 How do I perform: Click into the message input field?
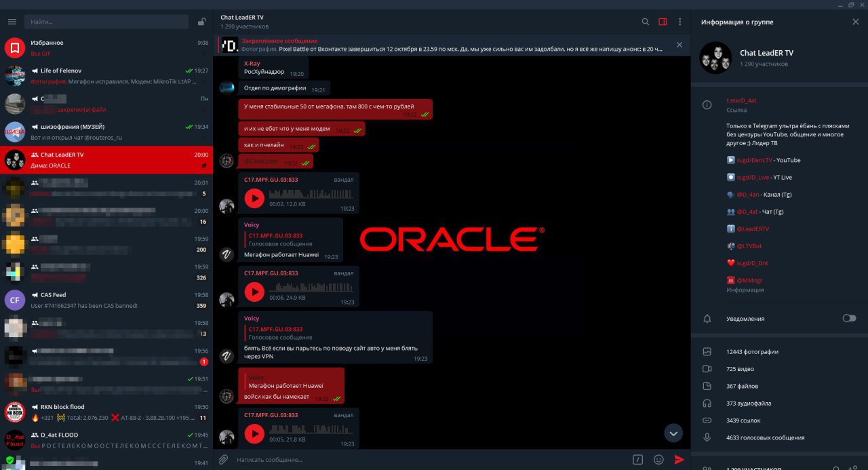[x=431, y=459]
